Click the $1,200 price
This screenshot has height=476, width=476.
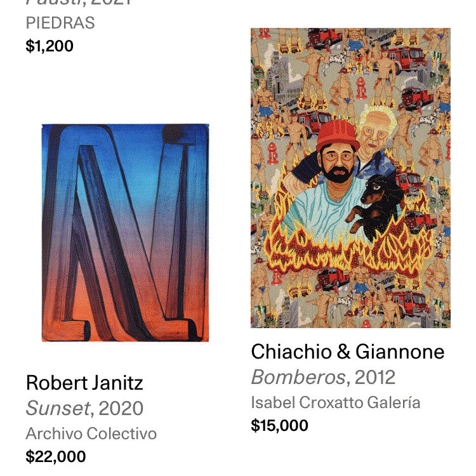(x=50, y=46)
